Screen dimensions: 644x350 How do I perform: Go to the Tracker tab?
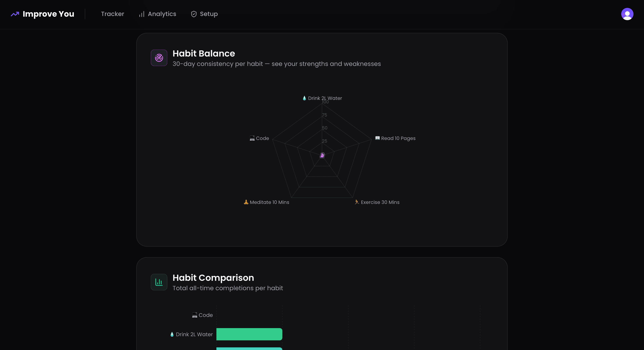(x=113, y=14)
